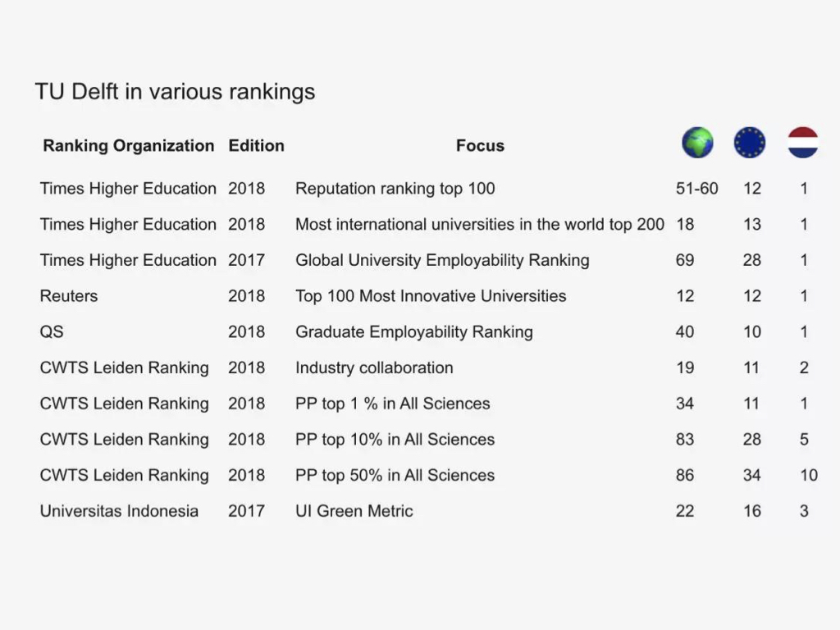
Task: Select 'PP top 1 % in All Sciences'
Action: 392,404
